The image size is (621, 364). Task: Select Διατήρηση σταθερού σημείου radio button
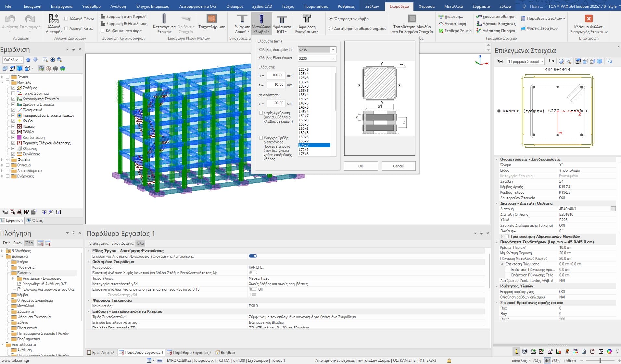pyautogui.click(x=331, y=29)
